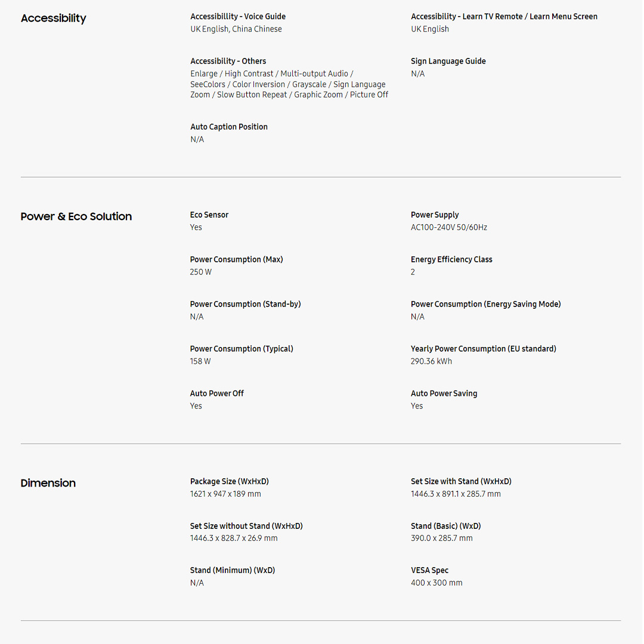Screen dimensions: 644x644
Task: Click the Dimension section heading
Action: point(48,483)
